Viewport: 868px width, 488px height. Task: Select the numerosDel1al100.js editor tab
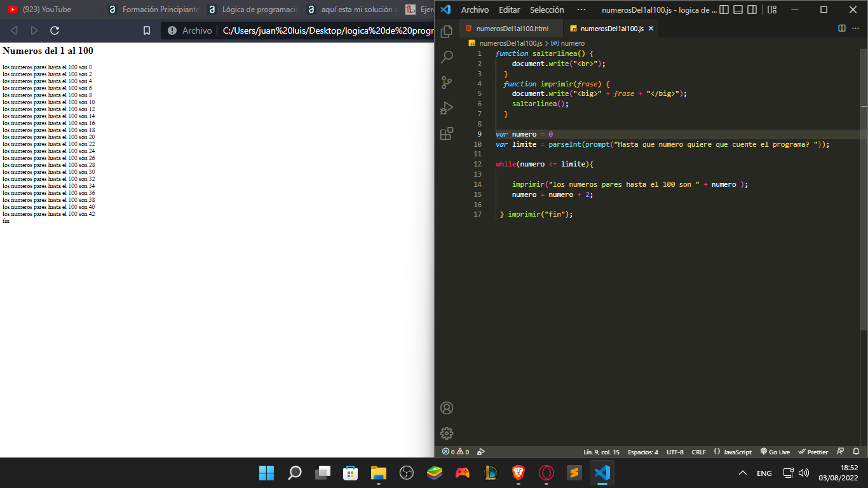click(x=611, y=29)
